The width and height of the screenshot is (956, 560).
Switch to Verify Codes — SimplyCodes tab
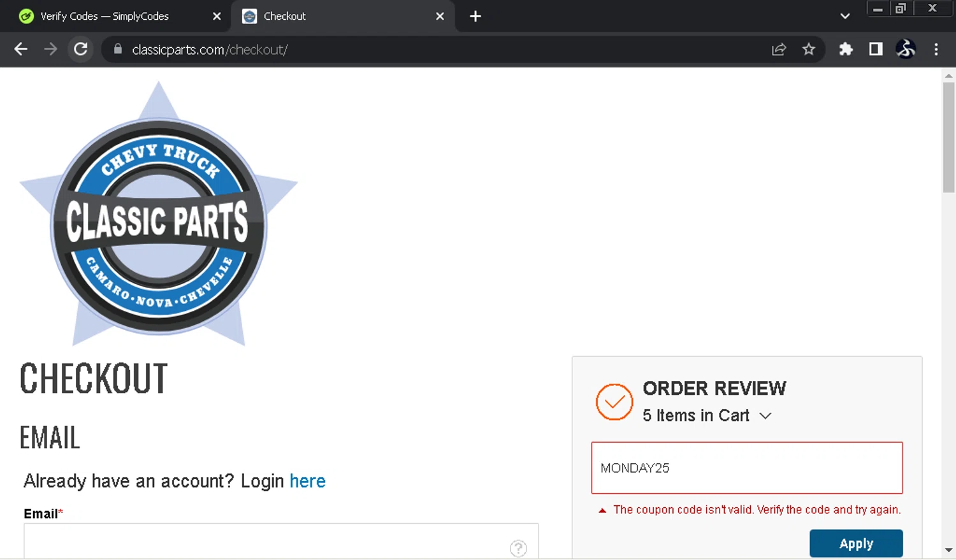point(115,17)
